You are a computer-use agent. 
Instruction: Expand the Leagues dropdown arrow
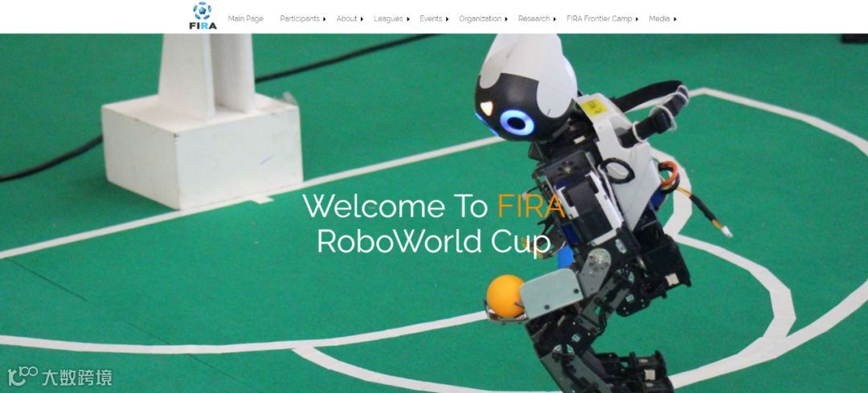408,19
